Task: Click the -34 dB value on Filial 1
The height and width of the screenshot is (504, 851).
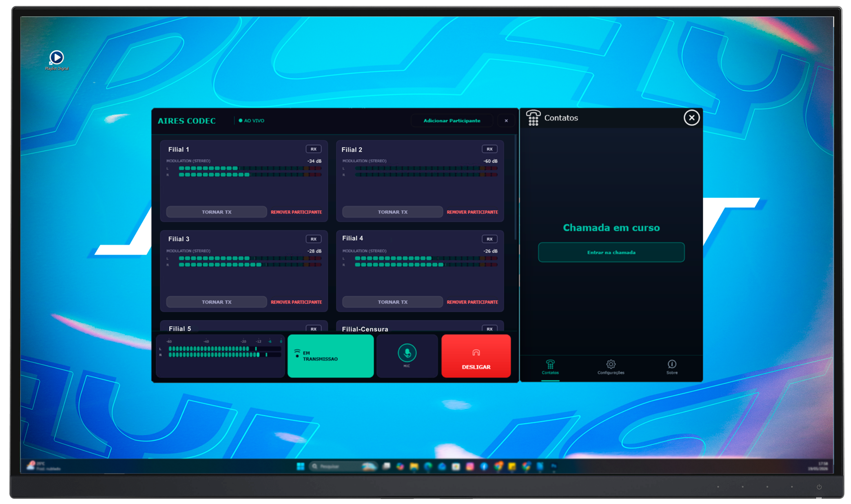Action: [x=314, y=161]
